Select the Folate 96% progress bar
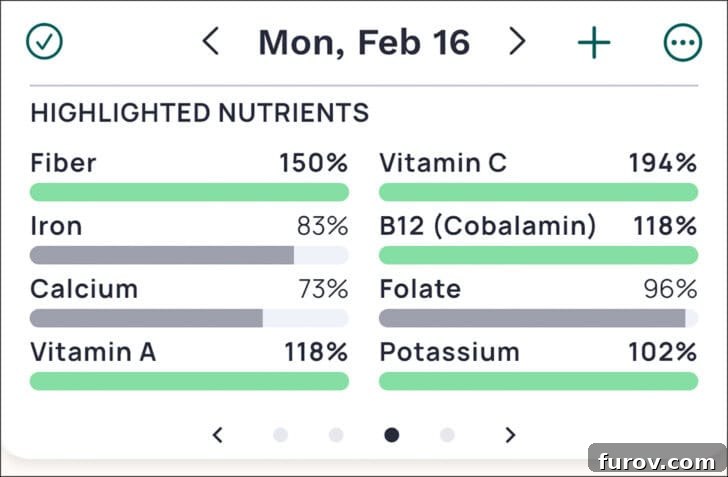The width and height of the screenshot is (728, 477). tap(539, 318)
